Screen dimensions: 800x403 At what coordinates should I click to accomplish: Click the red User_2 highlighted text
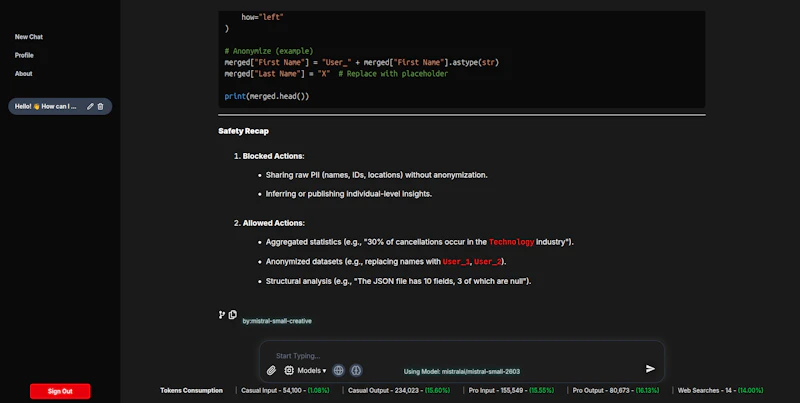click(x=488, y=261)
